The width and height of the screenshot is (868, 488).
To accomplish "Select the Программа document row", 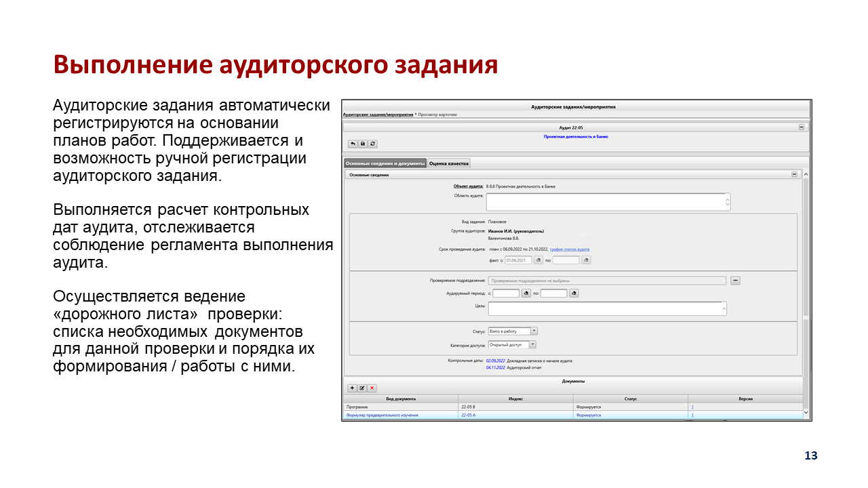I will click(x=573, y=407).
